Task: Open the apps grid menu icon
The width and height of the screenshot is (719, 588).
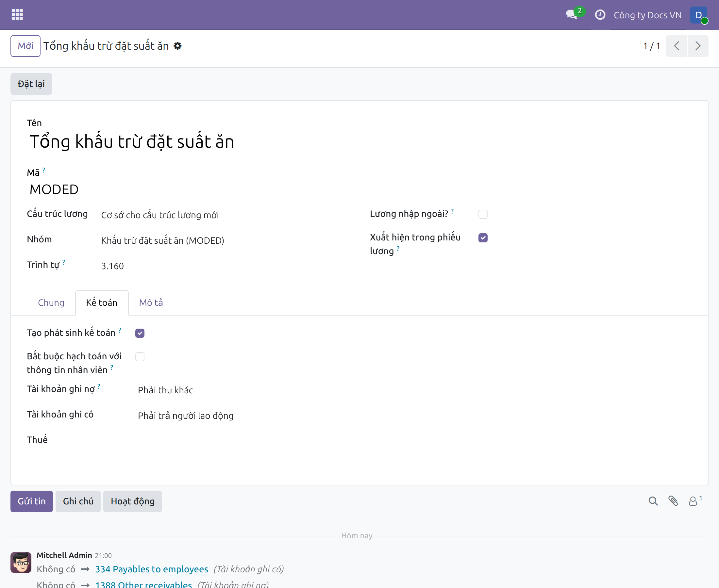Action: point(17,15)
